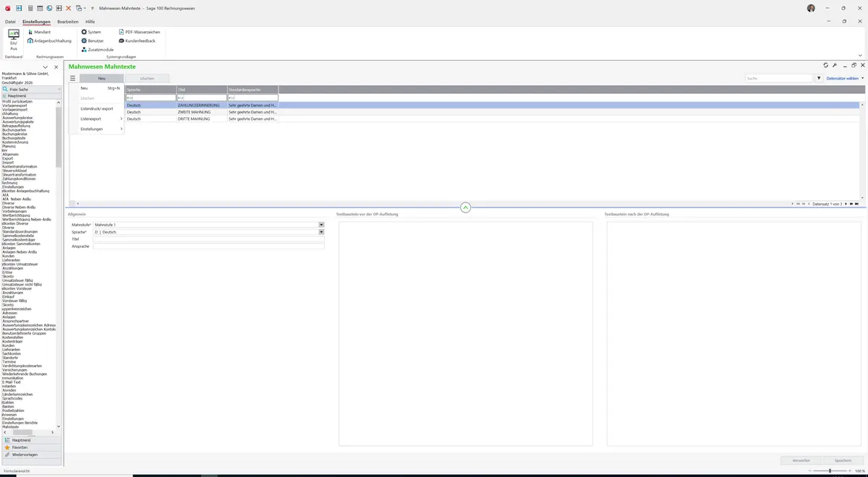Expand the Sprache dropdown

(321, 232)
